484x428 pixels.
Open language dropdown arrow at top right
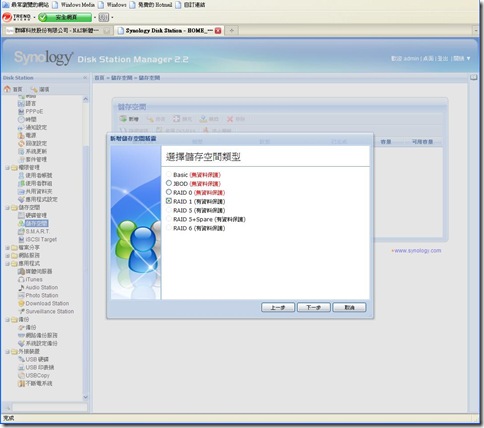pos(468,58)
